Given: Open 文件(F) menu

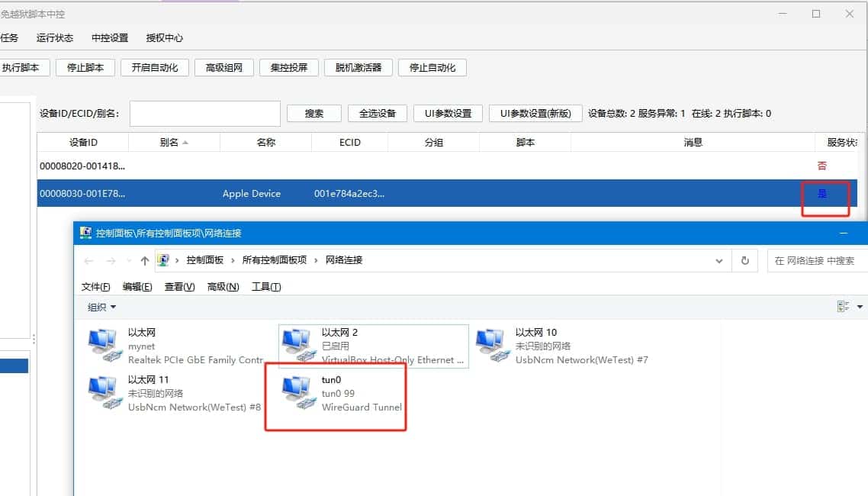Looking at the screenshot, I should (96, 287).
